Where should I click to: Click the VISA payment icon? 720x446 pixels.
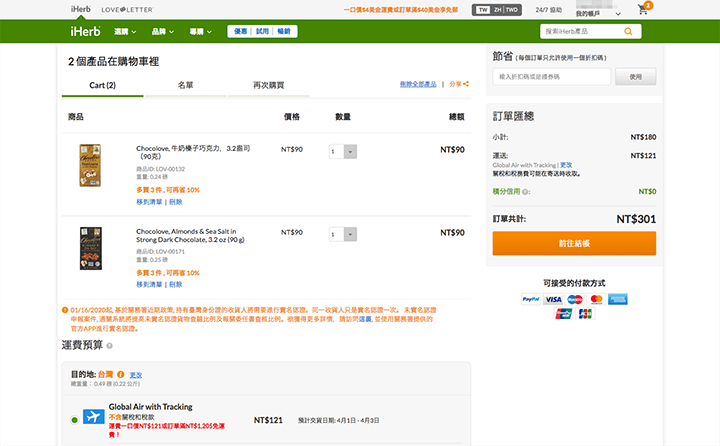[553, 299]
